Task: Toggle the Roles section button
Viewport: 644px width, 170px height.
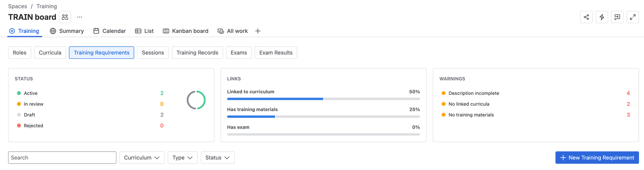Action: (19, 53)
